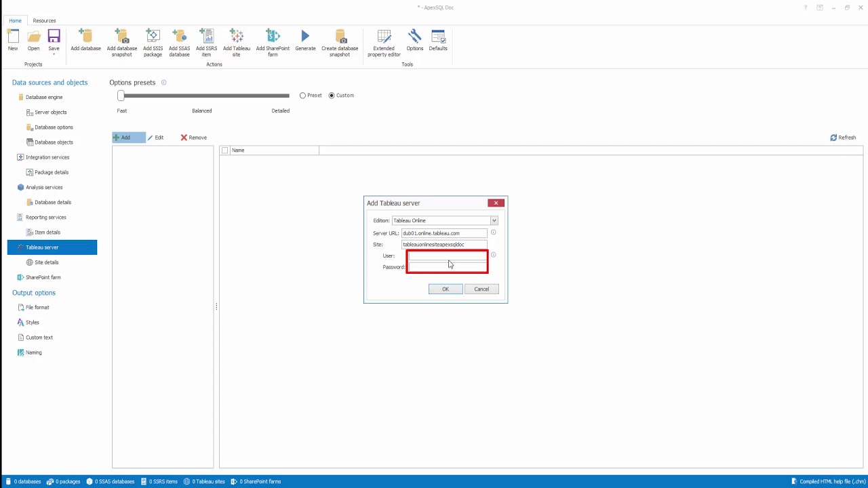The width and height of the screenshot is (868, 488).
Task: Select Package details in sidebar
Action: 52,172
